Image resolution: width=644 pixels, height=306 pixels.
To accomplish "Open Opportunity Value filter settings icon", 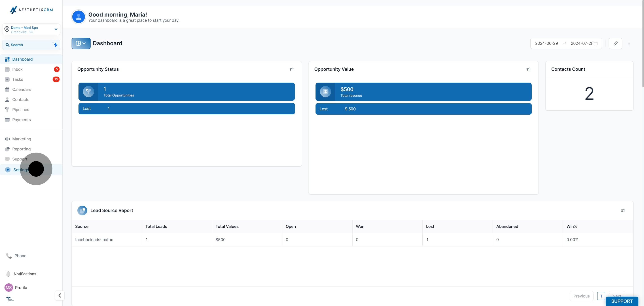I will pos(528,69).
